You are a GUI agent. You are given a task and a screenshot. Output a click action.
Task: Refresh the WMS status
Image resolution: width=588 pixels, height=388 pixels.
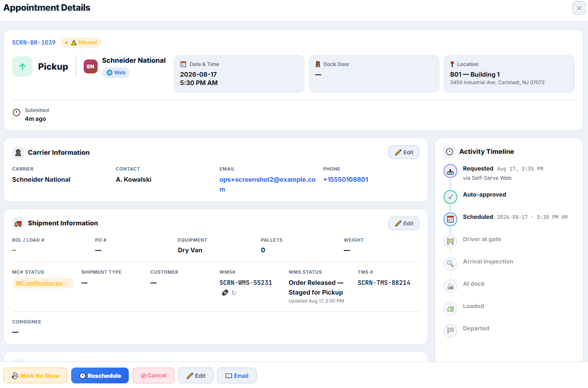tap(234, 293)
